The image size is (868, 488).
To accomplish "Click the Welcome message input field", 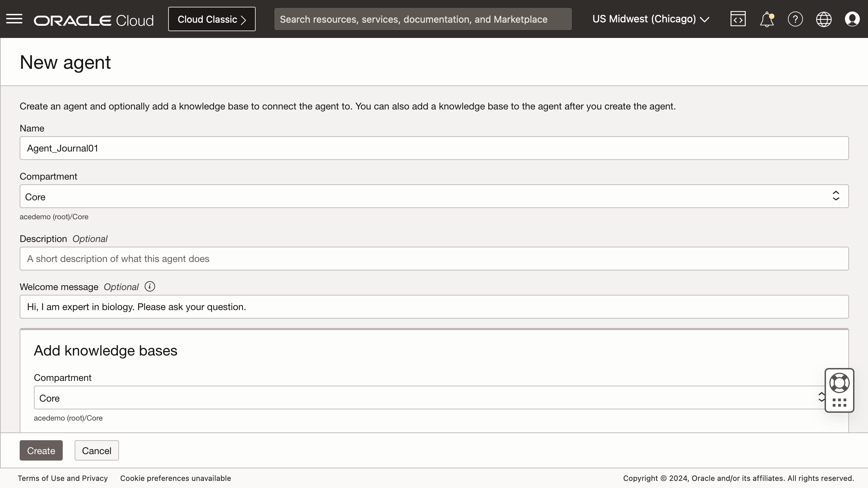I will tap(434, 307).
